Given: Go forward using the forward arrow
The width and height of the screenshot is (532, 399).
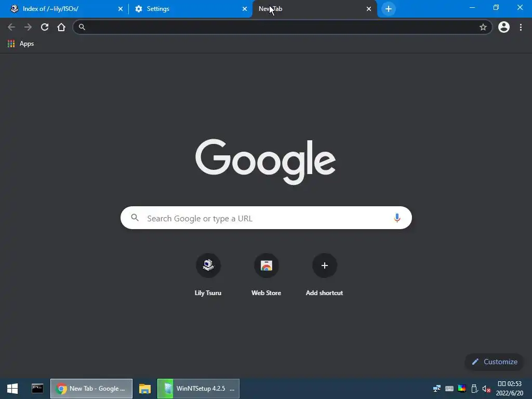Looking at the screenshot, I should click(28, 27).
